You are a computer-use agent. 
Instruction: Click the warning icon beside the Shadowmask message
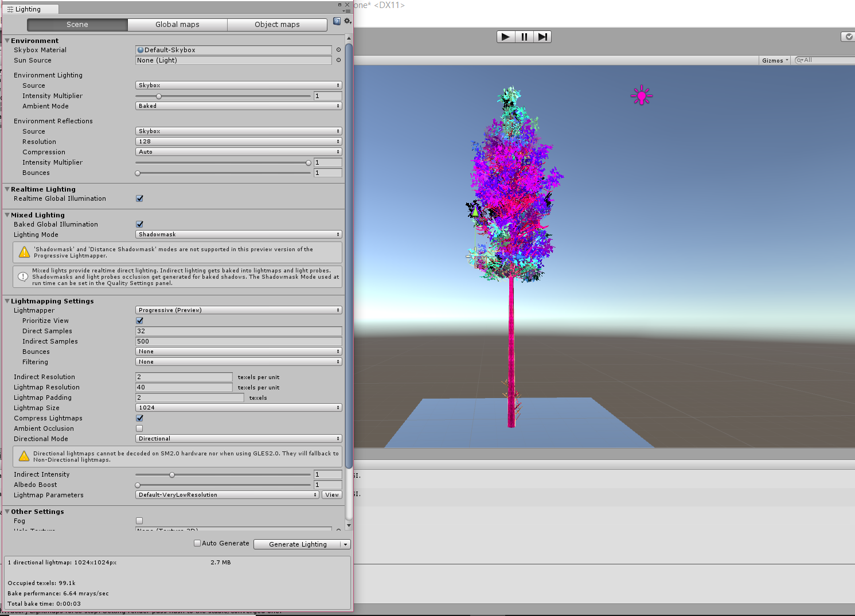tap(24, 250)
